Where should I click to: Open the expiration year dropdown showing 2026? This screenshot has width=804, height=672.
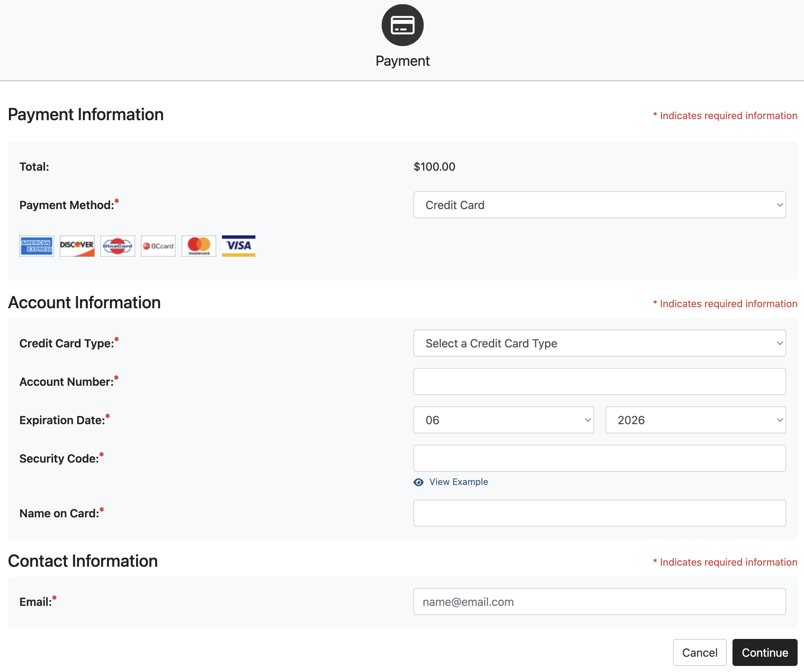[695, 420]
